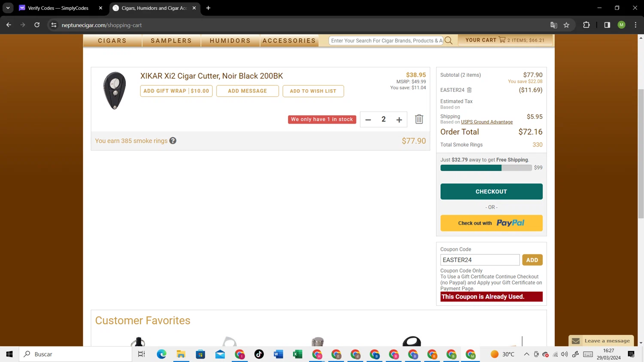This screenshot has width=644, height=362.
Task: Open browser extensions puzzle icon
Action: [586, 25]
